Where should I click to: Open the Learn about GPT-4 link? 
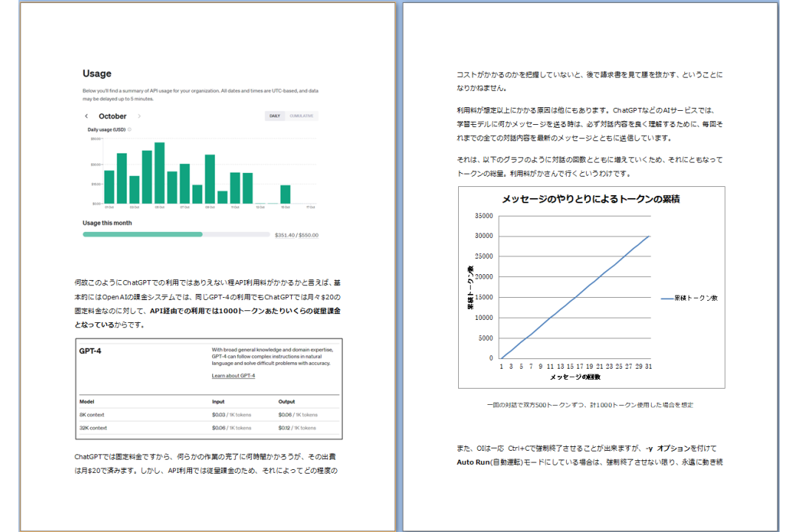coord(233,375)
